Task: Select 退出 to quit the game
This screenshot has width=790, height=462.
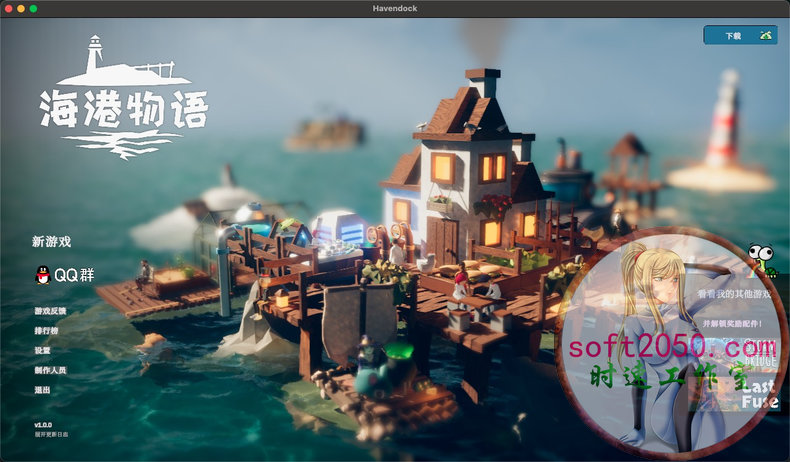Action: coord(42,390)
